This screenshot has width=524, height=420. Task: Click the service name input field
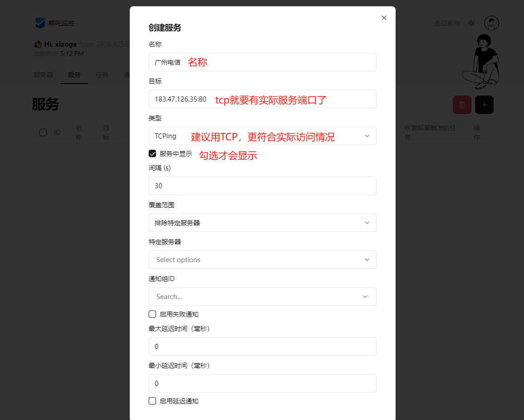(x=262, y=62)
